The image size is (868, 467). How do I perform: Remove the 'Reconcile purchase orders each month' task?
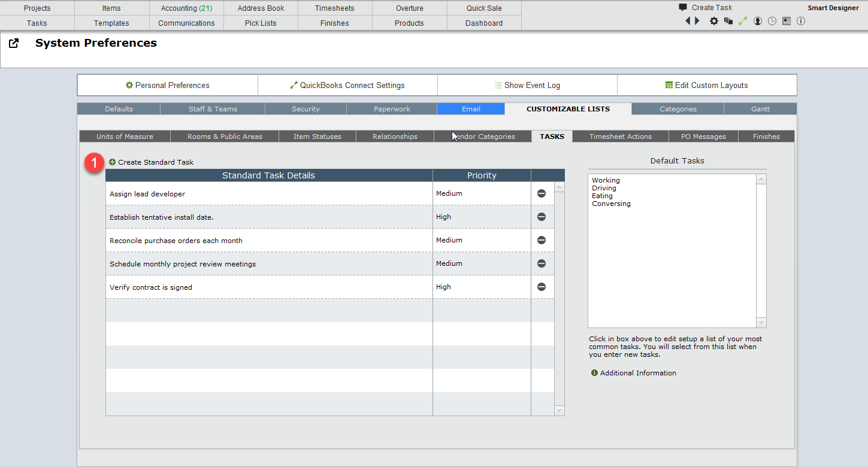(542, 240)
